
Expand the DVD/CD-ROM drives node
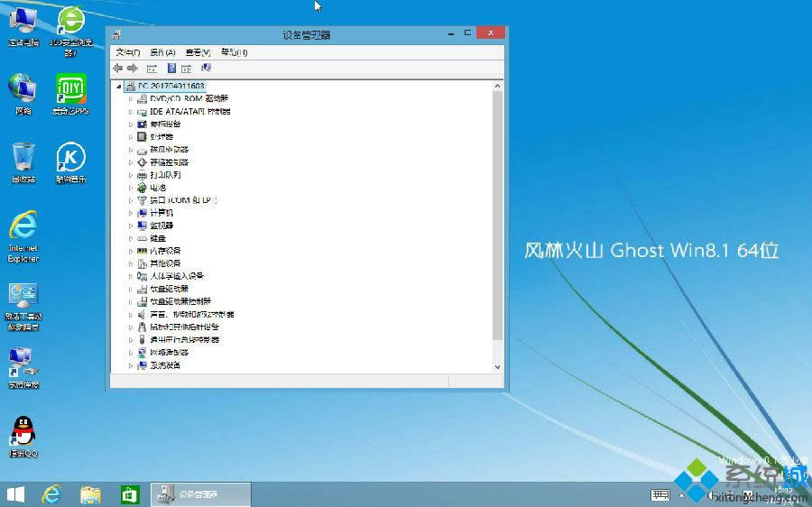pos(130,98)
